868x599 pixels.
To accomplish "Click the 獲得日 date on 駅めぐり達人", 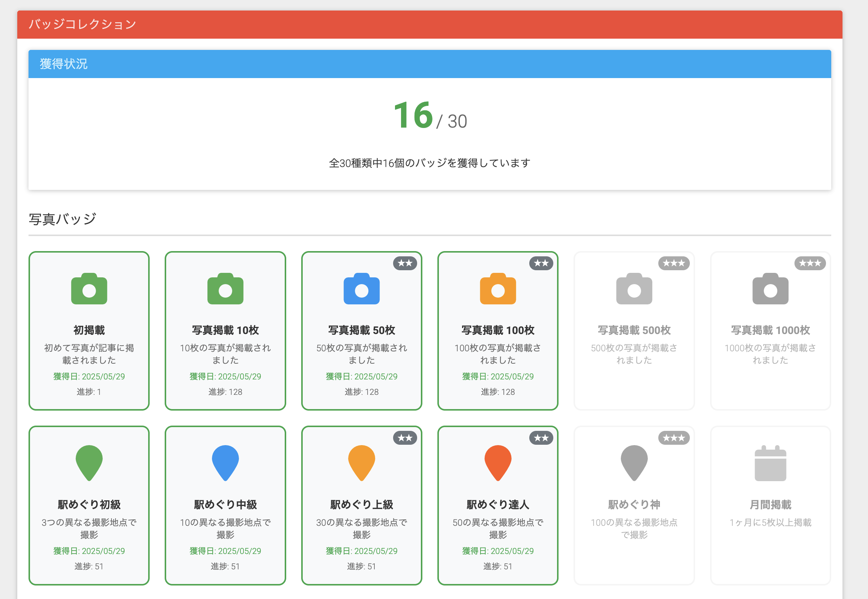I will [x=498, y=551].
